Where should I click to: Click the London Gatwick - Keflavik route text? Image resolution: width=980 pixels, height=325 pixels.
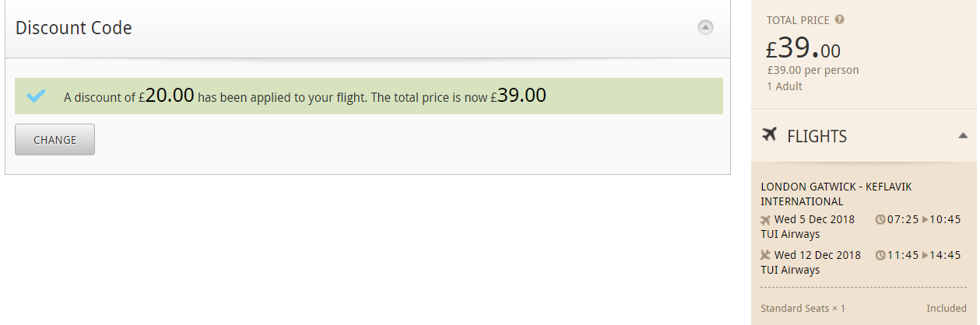pyautogui.click(x=836, y=194)
